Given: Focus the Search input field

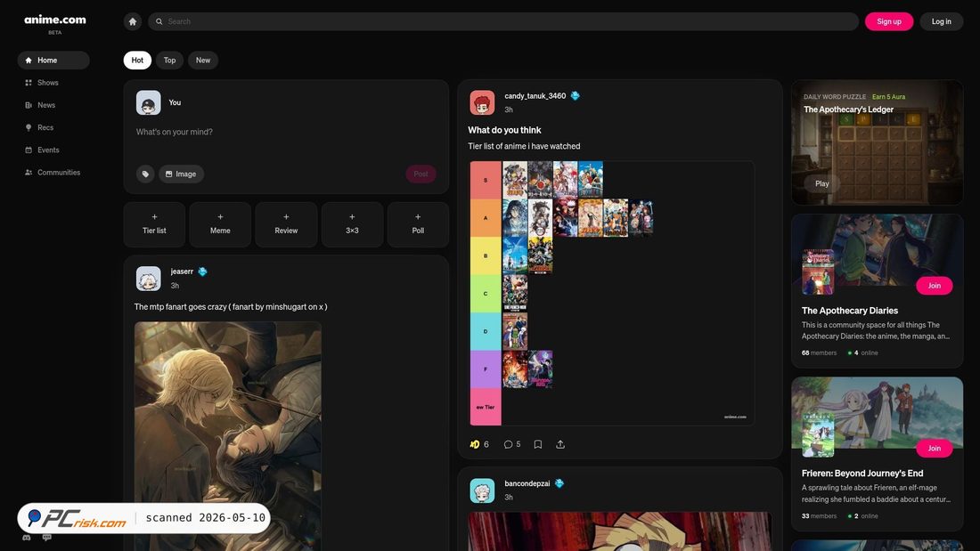Looking at the screenshot, I should [x=503, y=21].
